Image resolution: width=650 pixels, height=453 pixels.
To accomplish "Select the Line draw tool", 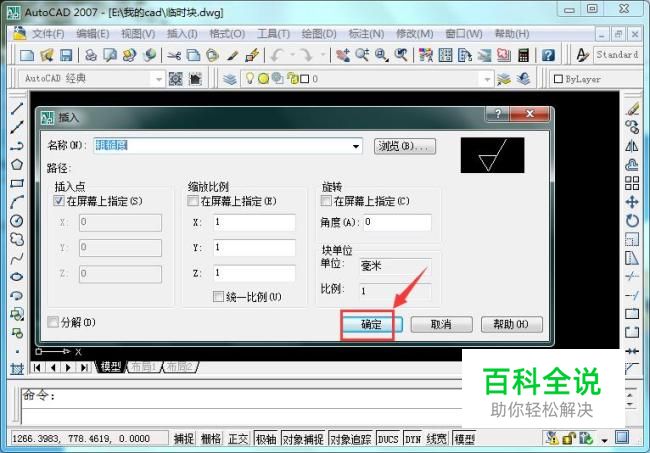I will [17, 109].
